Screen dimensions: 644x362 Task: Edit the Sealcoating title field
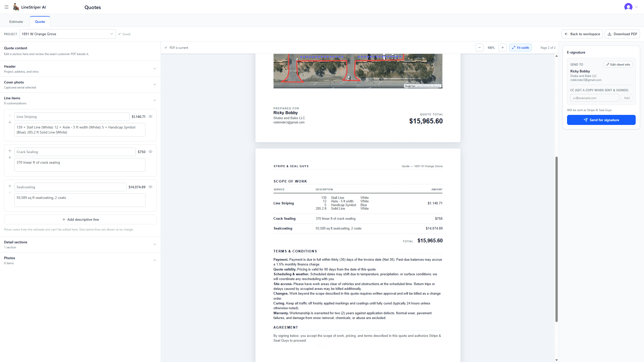(70, 187)
